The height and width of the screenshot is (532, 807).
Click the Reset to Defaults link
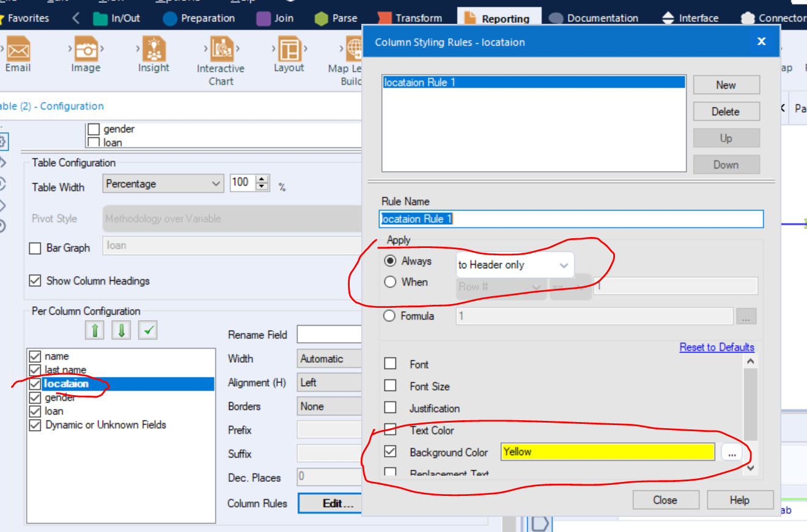tap(717, 347)
